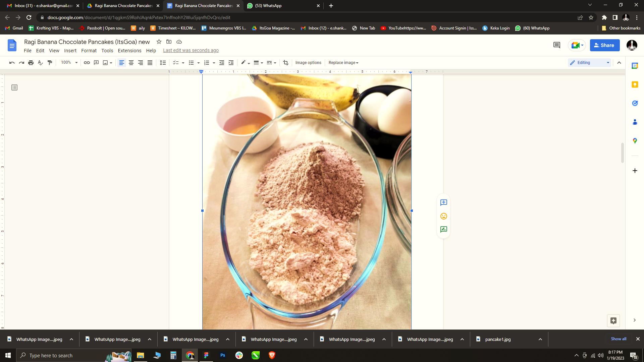Click the insert link icon
The image size is (644, 362).
[x=87, y=63]
